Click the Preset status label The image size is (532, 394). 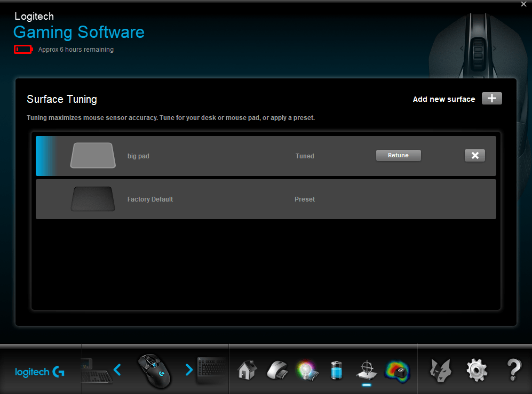(x=305, y=199)
